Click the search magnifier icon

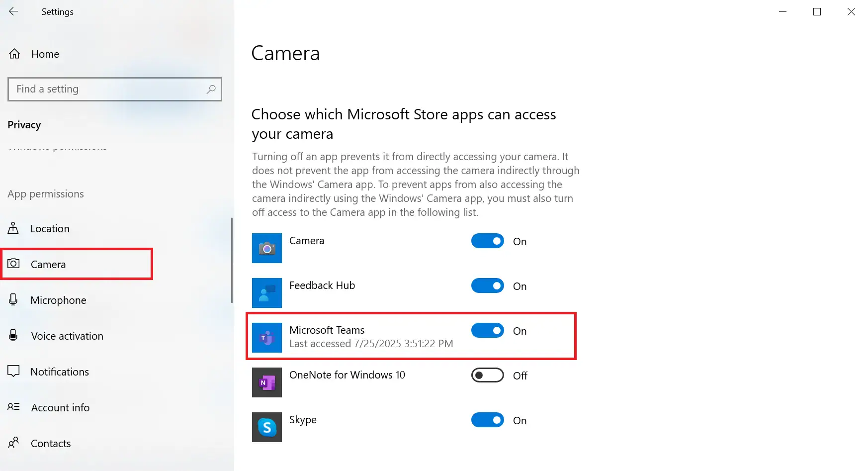[x=211, y=89]
